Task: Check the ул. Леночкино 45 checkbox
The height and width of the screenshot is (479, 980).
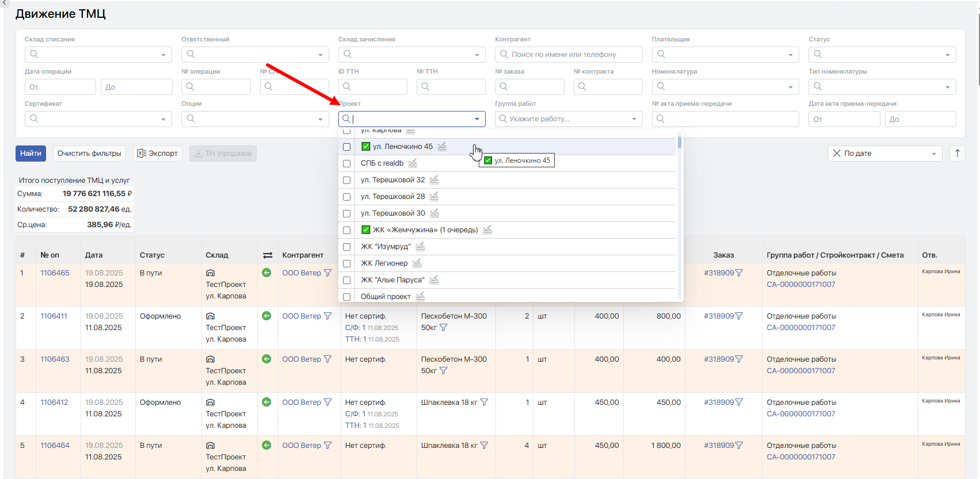Action: [346, 147]
